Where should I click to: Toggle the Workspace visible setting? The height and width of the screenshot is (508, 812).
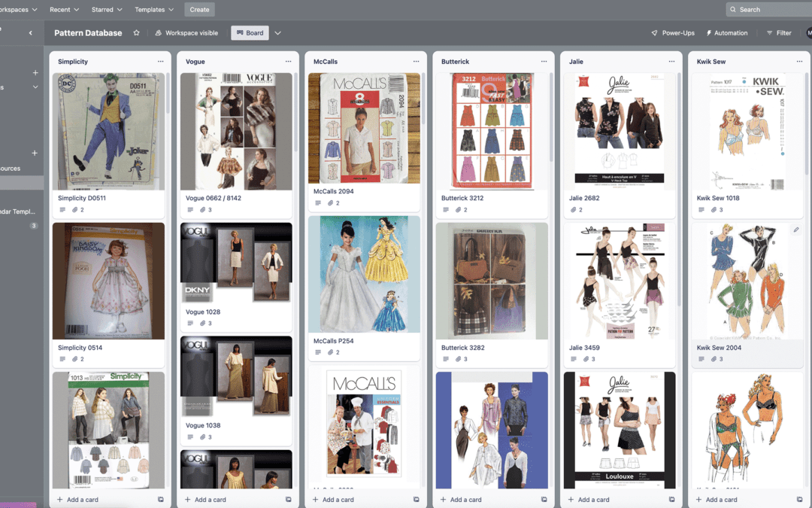coord(186,32)
